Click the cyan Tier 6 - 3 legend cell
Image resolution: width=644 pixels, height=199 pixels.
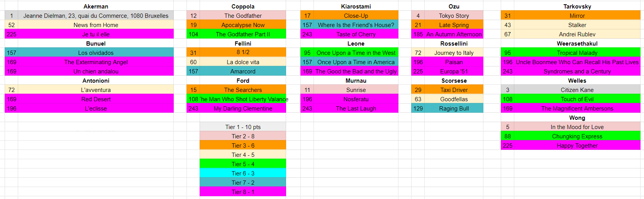click(243, 173)
